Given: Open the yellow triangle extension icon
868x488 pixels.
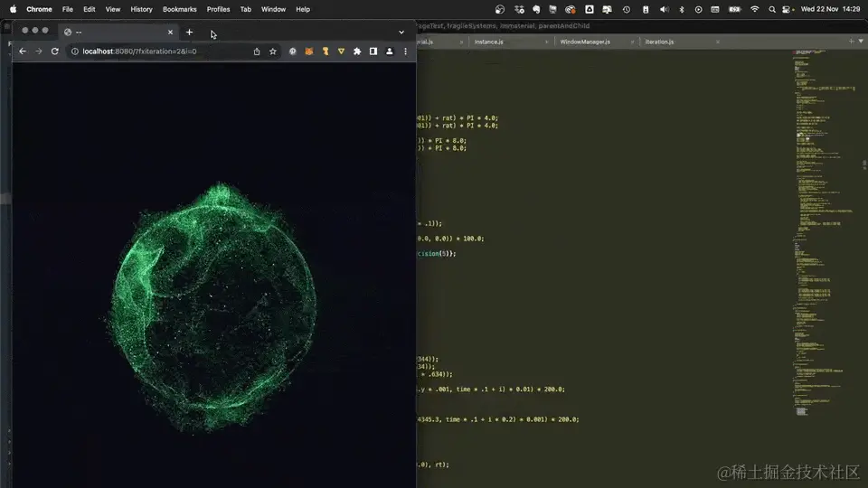Looking at the screenshot, I should point(341,52).
